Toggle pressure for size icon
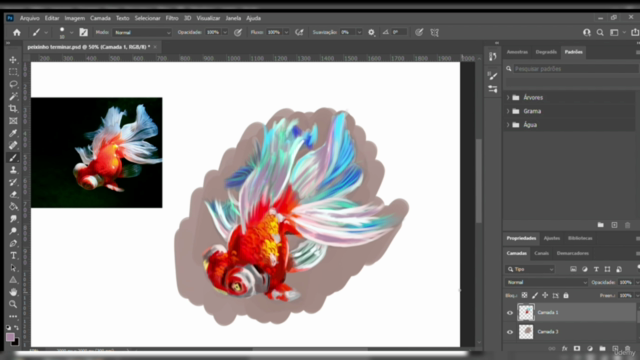This screenshot has height=360, width=640. click(x=419, y=32)
